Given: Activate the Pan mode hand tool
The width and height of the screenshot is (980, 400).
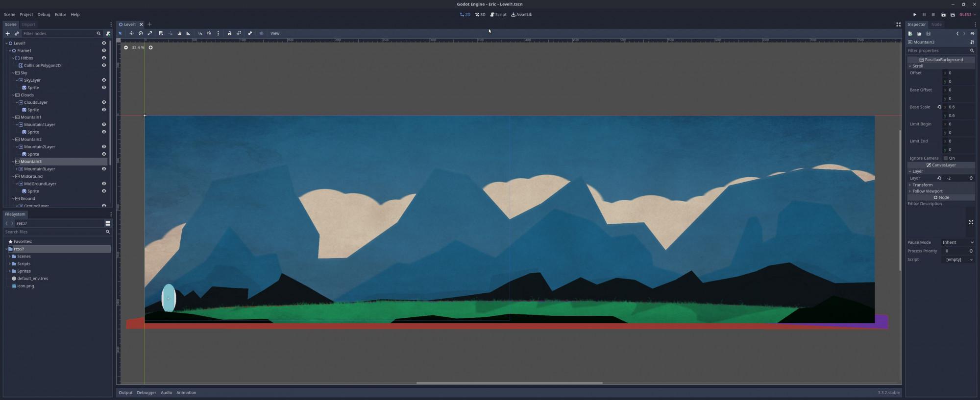Looking at the screenshot, I should [x=179, y=33].
